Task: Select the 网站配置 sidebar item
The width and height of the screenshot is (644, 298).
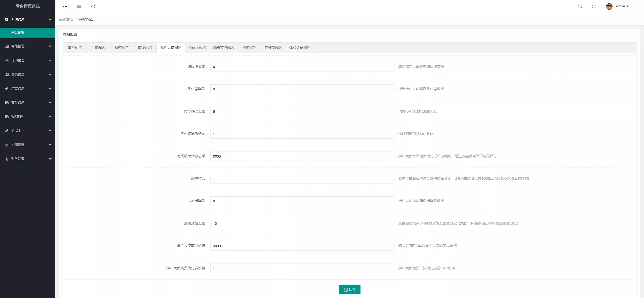Action: [x=18, y=33]
